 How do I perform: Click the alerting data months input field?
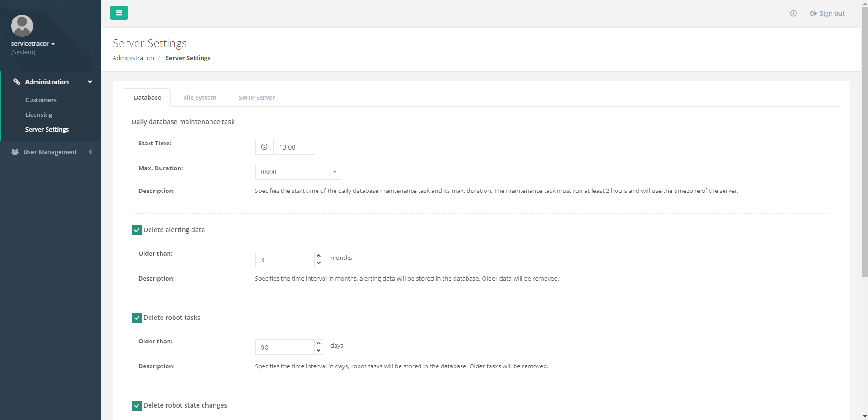(285, 259)
